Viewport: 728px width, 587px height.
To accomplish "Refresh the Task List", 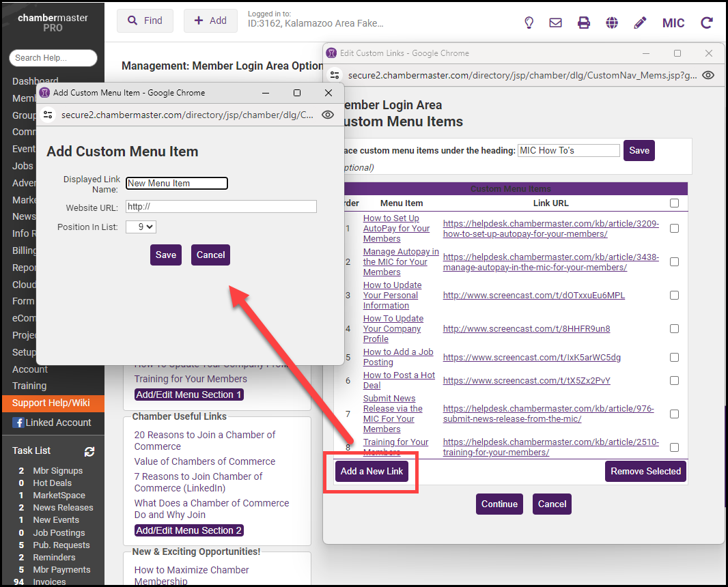I will tap(89, 451).
